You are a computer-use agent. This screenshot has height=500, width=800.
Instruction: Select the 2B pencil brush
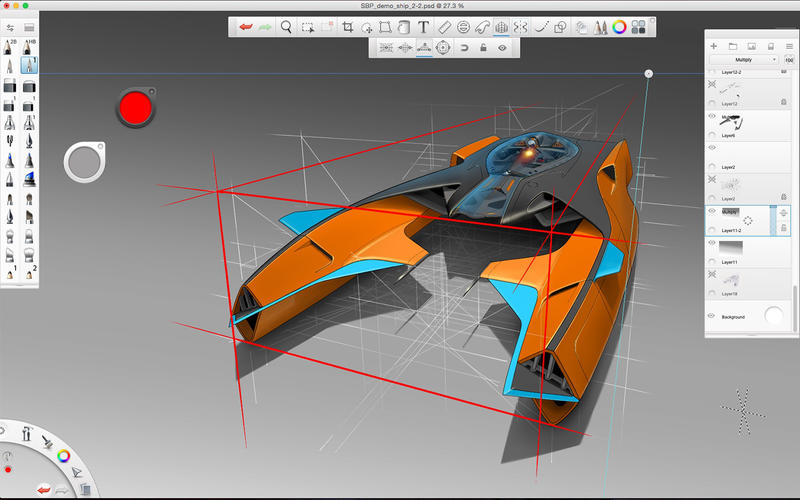click(x=10, y=47)
